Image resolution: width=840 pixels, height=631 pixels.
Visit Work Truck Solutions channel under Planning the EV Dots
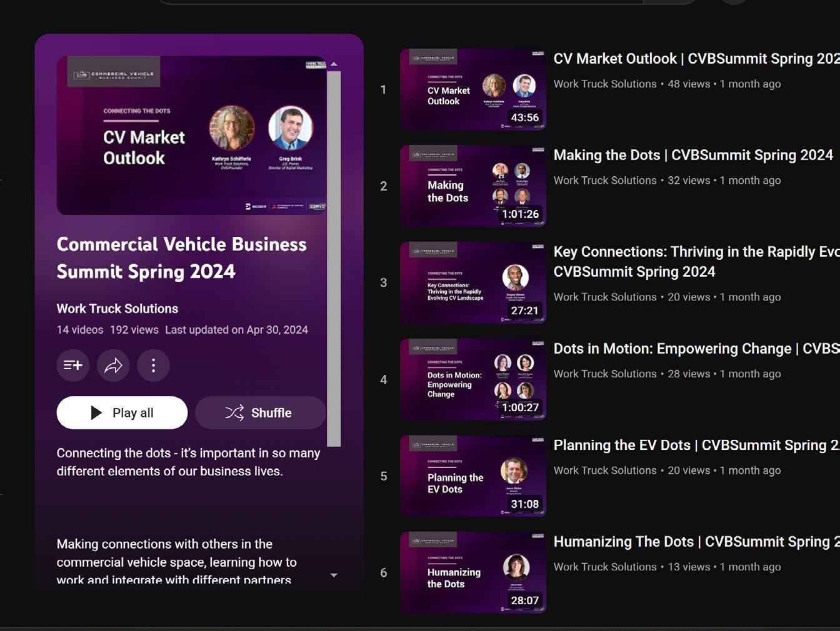click(605, 470)
